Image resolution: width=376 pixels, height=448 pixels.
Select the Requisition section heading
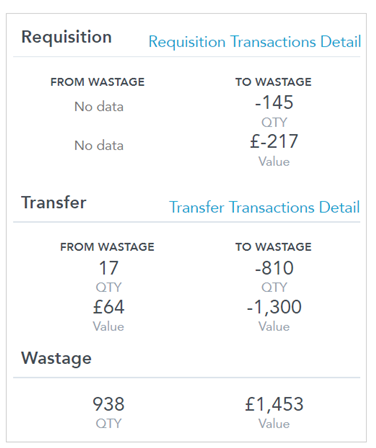(x=66, y=37)
